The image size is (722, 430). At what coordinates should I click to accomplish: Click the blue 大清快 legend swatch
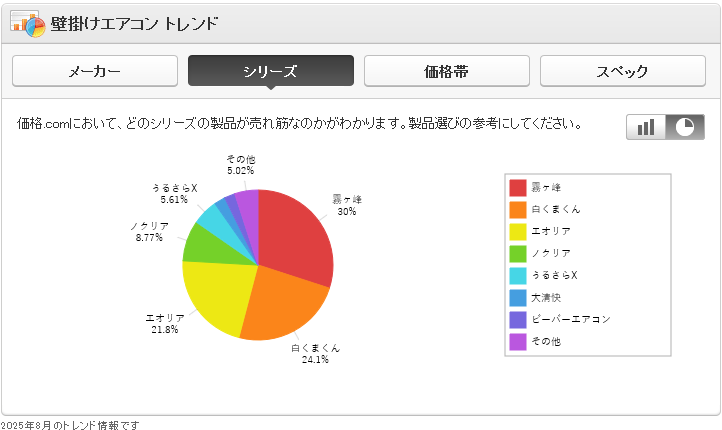(518, 298)
